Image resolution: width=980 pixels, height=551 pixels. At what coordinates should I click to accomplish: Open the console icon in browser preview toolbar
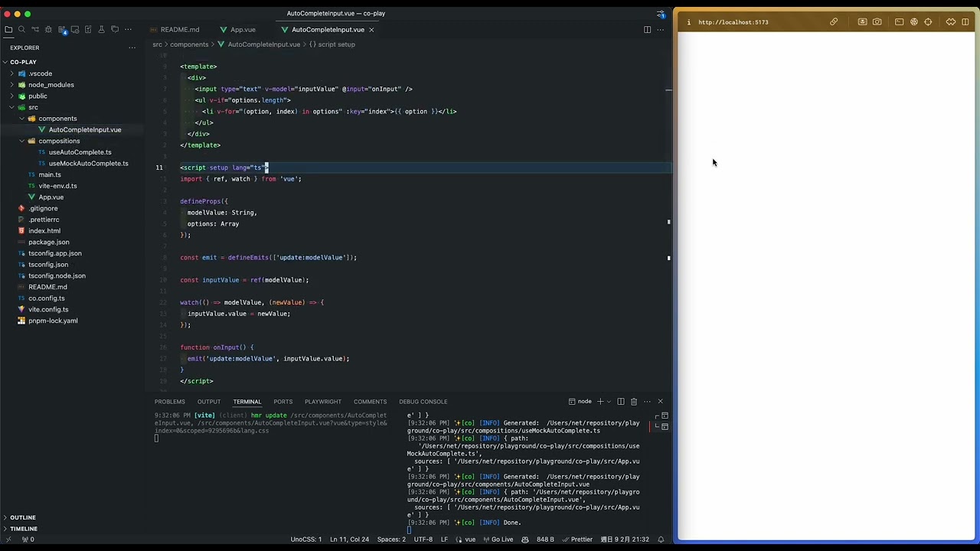(x=899, y=22)
